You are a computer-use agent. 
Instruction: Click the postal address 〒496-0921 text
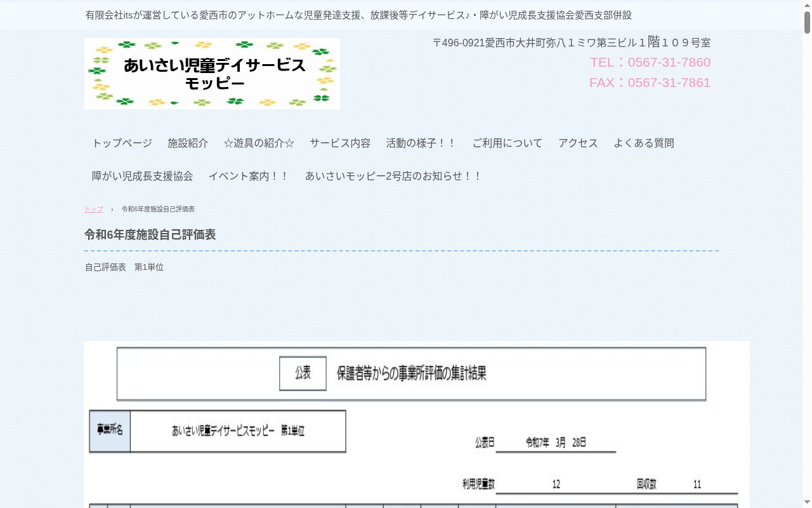point(572,43)
